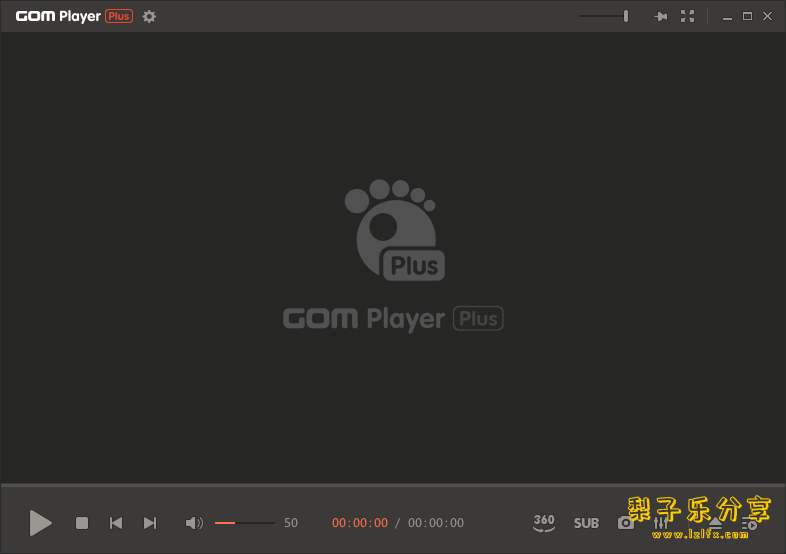Show the playlist panel
This screenshot has width=786, height=554.
coord(749,524)
